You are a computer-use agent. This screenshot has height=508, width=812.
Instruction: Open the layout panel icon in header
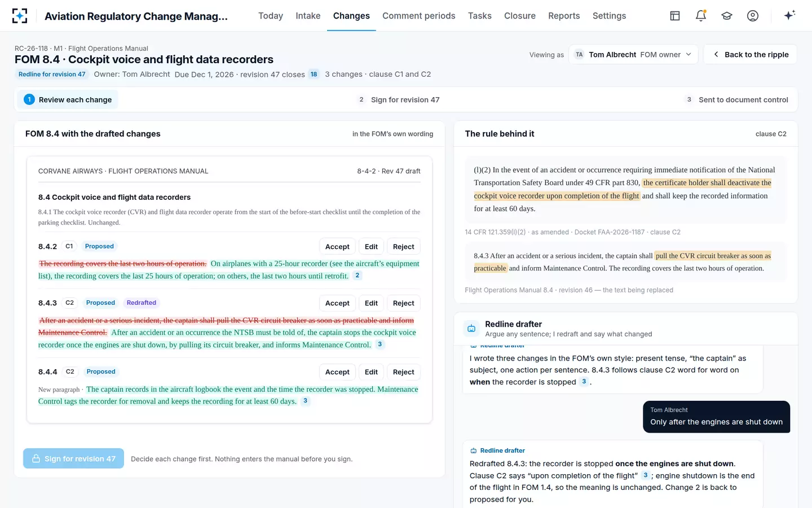click(675, 16)
